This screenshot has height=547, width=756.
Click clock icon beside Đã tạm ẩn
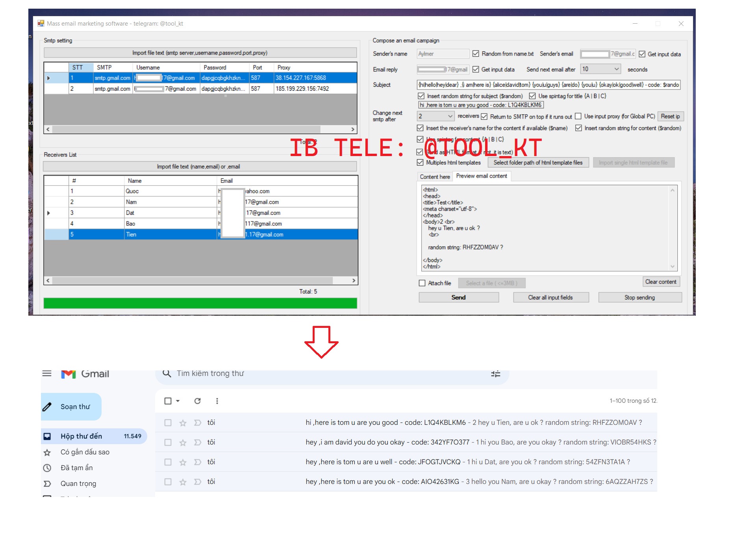[x=47, y=468]
